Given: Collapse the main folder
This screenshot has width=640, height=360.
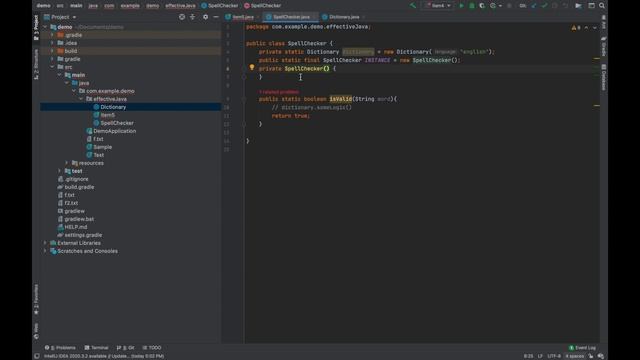Looking at the screenshot, I should 60,75.
